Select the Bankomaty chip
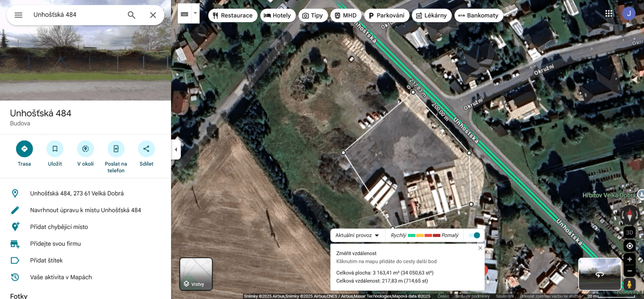Screen dimensions: 644x299 tap(479, 15)
